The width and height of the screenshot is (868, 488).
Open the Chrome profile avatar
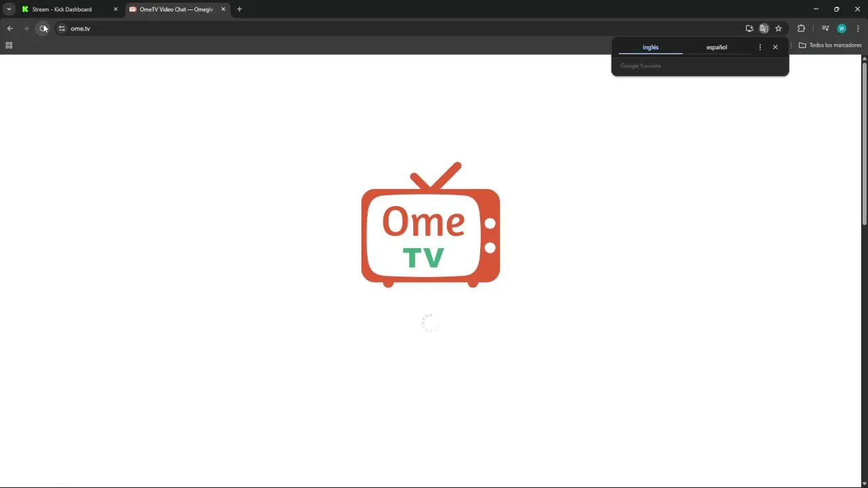point(842,28)
